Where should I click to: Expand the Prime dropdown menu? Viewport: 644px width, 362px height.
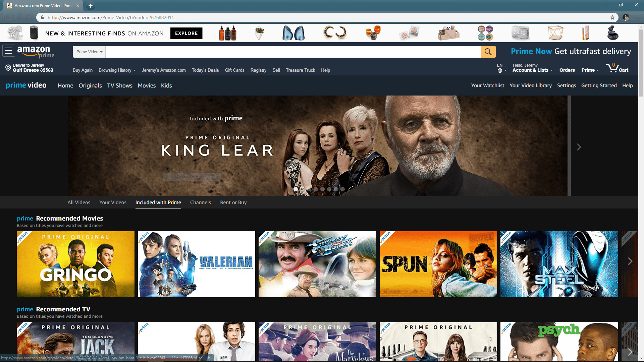(x=590, y=70)
